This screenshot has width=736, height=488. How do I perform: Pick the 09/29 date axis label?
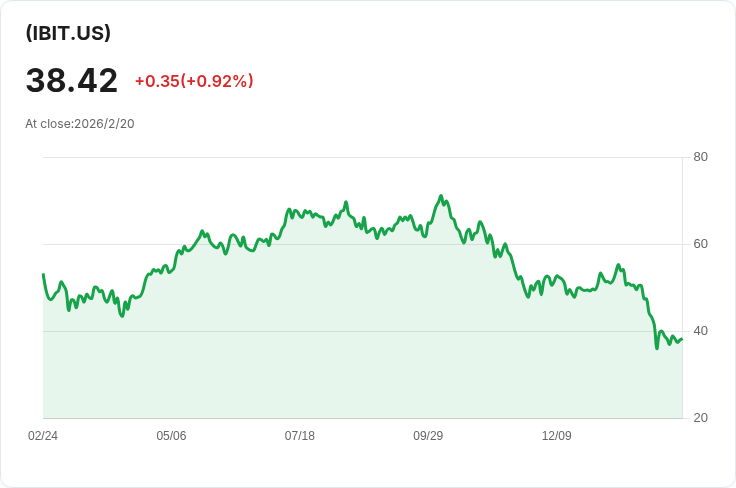[428, 436]
